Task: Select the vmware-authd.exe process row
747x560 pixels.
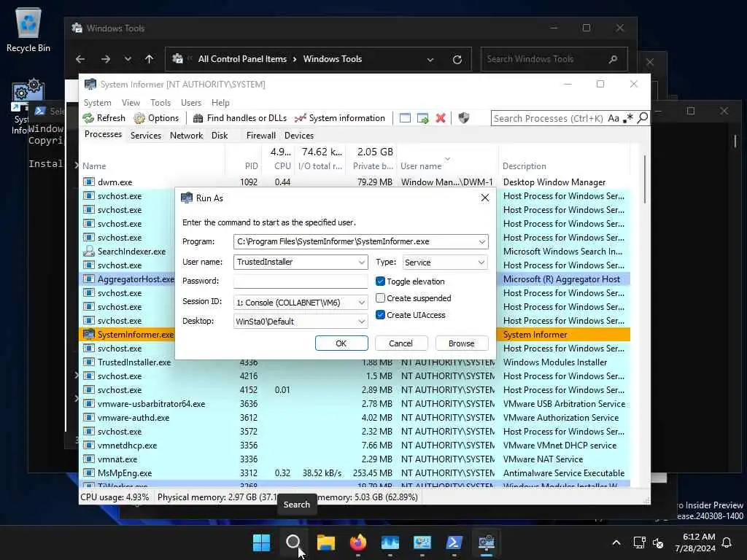Action: [355, 418]
